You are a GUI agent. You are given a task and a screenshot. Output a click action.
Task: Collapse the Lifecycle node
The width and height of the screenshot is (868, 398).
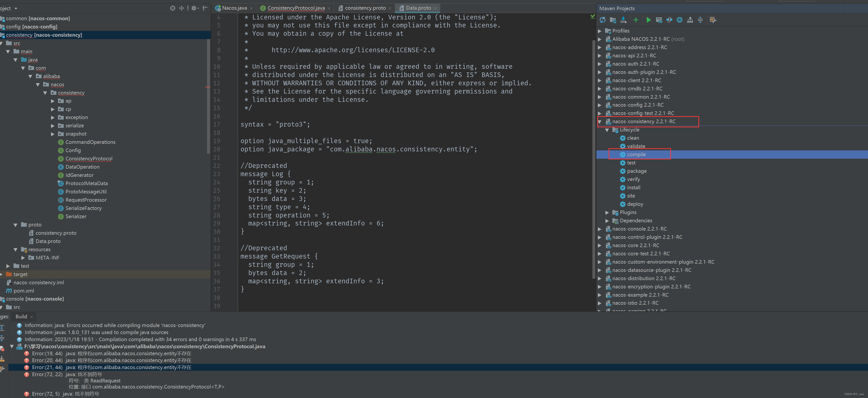click(607, 130)
